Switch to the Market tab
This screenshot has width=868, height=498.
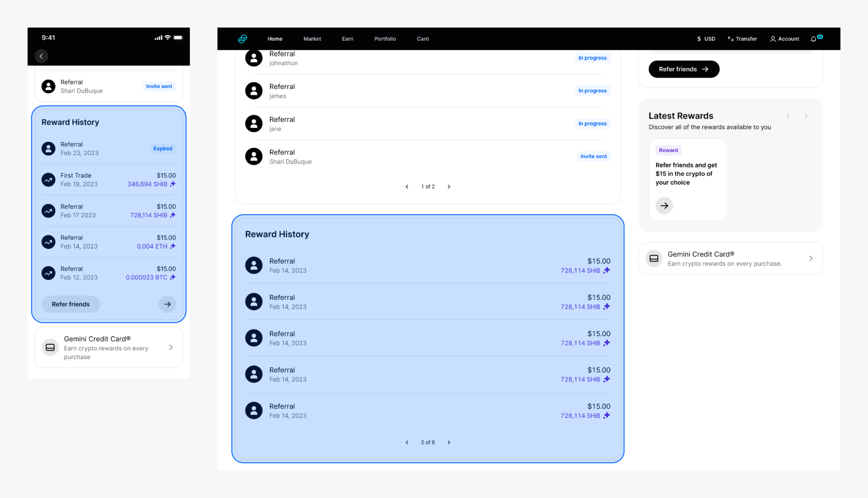[x=312, y=39]
